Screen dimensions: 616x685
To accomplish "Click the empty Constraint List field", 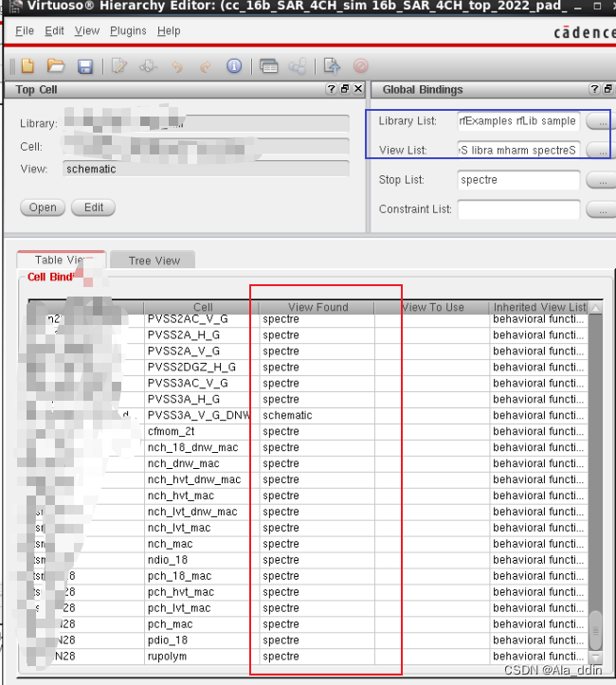I will [x=518, y=209].
